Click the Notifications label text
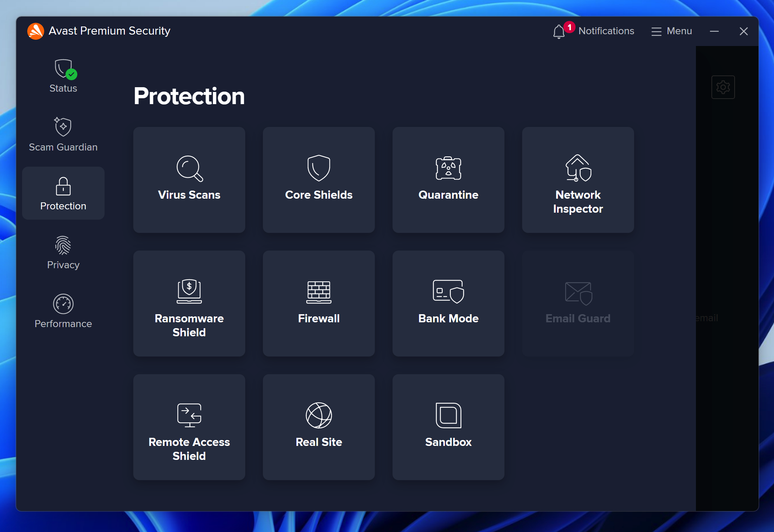Viewport: 774px width, 532px height. tap(606, 31)
